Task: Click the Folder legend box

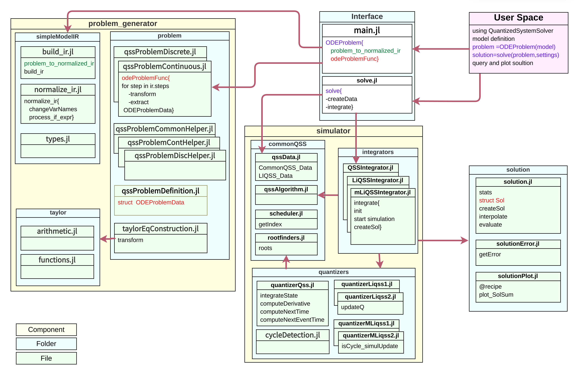Action: pyautogui.click(x=46, y=344)
